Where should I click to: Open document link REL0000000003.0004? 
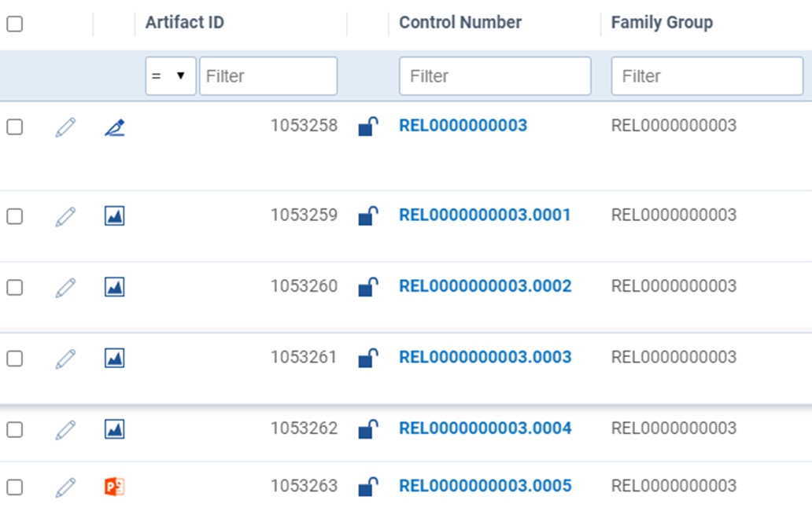(485, 428)
